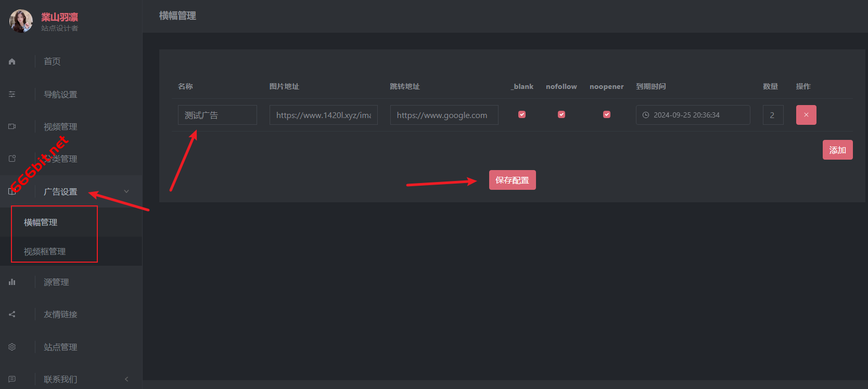
Task: Click the sliders icon for 导航设置
Action: 12,94
